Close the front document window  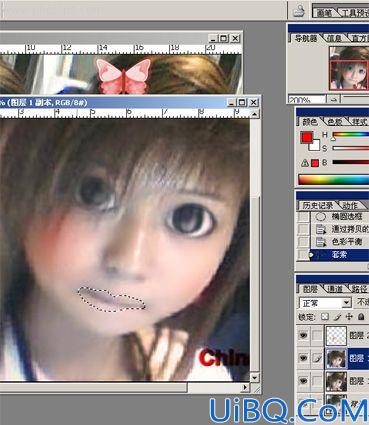(254, 102)
